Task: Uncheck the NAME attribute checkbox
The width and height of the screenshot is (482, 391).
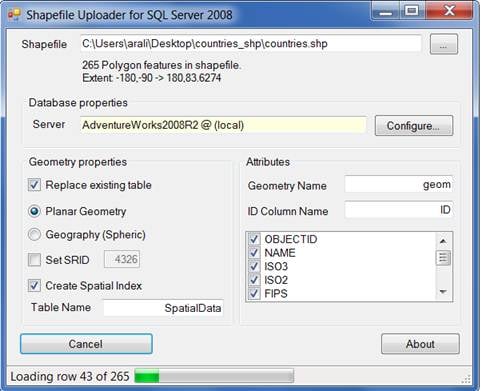Action: tap(254, 253)
